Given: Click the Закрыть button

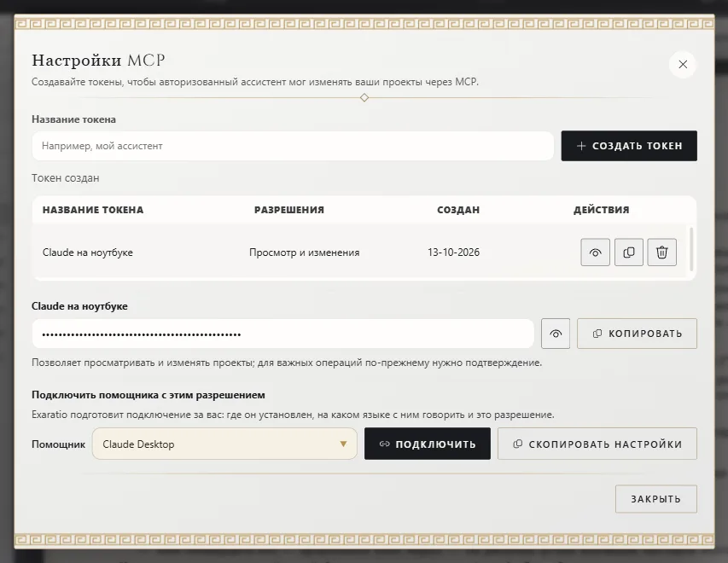Looking at the screenshot, I should (x=656, y=499).
